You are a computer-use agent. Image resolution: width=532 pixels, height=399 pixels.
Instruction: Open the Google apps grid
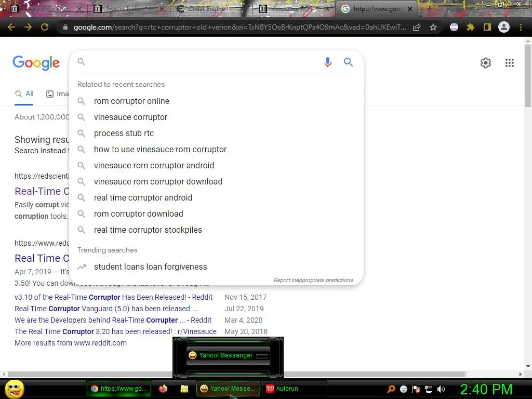509,63
